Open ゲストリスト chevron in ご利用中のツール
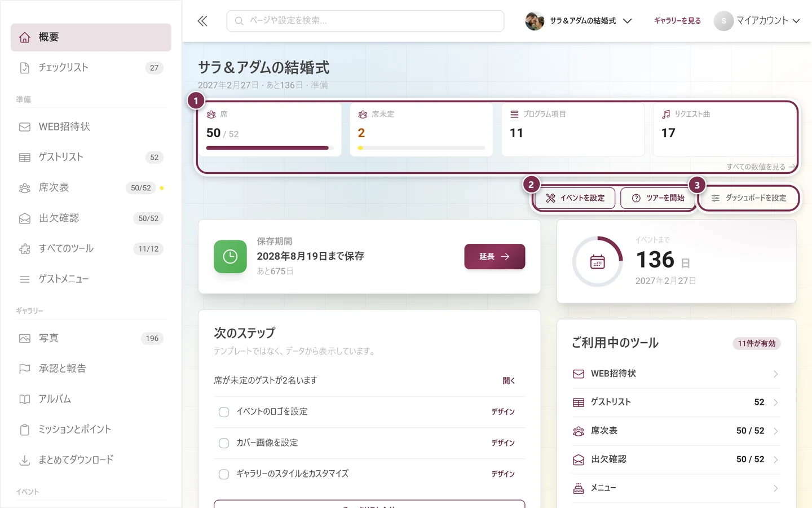 point(776,402)
